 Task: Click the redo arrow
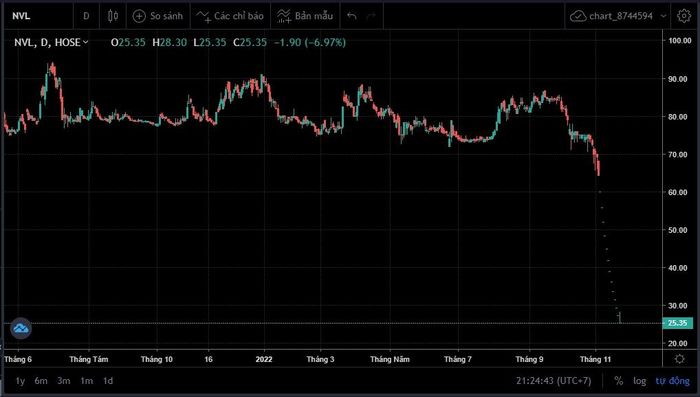pos(371,16)
